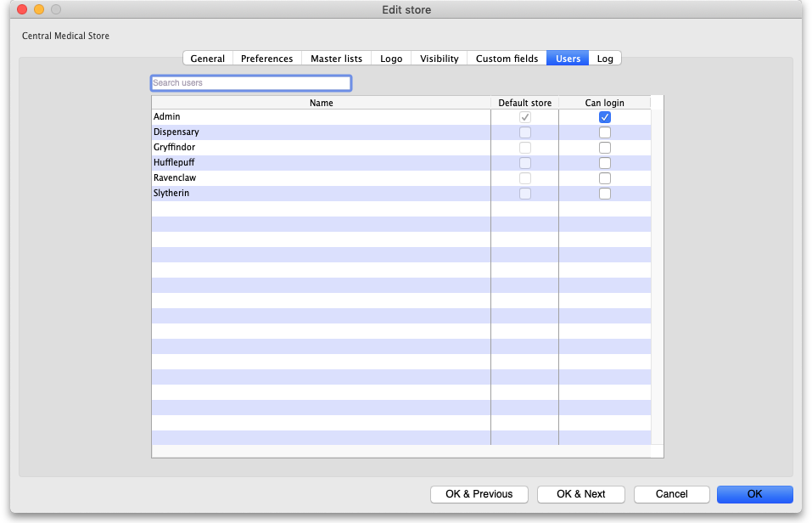This screenshot has height=523, width=812.
Task: Open the Preferences tab
Action: click(x=266, y=59)
